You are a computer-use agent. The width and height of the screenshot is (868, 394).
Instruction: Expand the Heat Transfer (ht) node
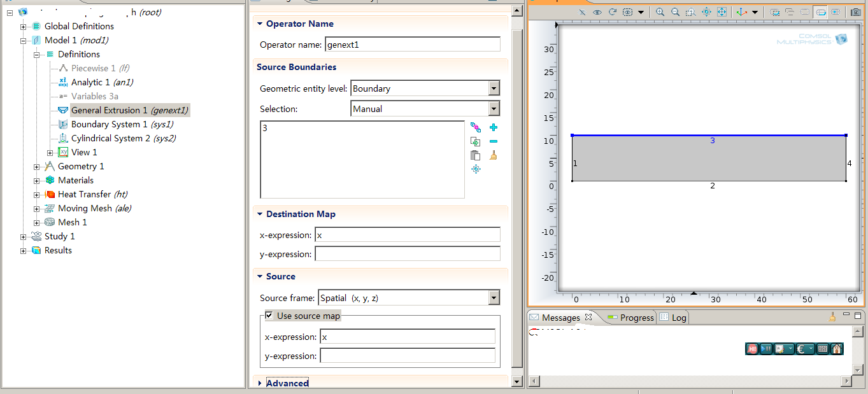(37, 194)
